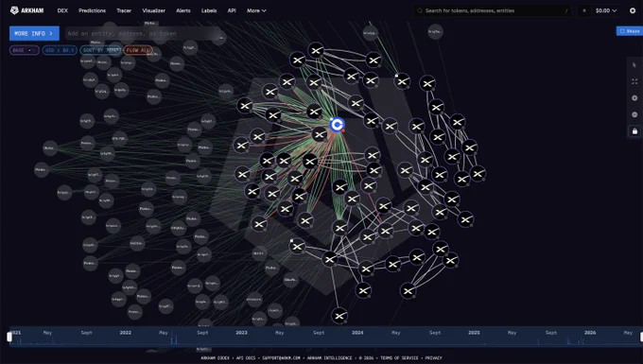Zoom in with the plus icon
This screenshot has height=364, width=643.
634,98
